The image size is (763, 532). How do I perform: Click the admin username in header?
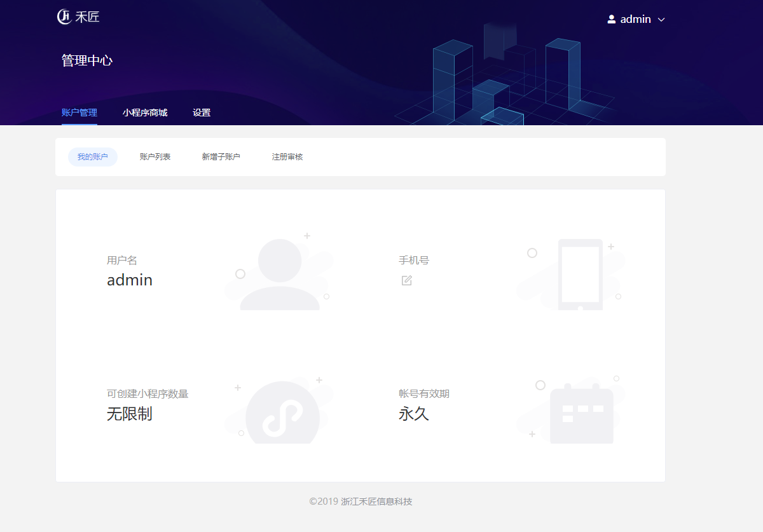click(636, 19)
